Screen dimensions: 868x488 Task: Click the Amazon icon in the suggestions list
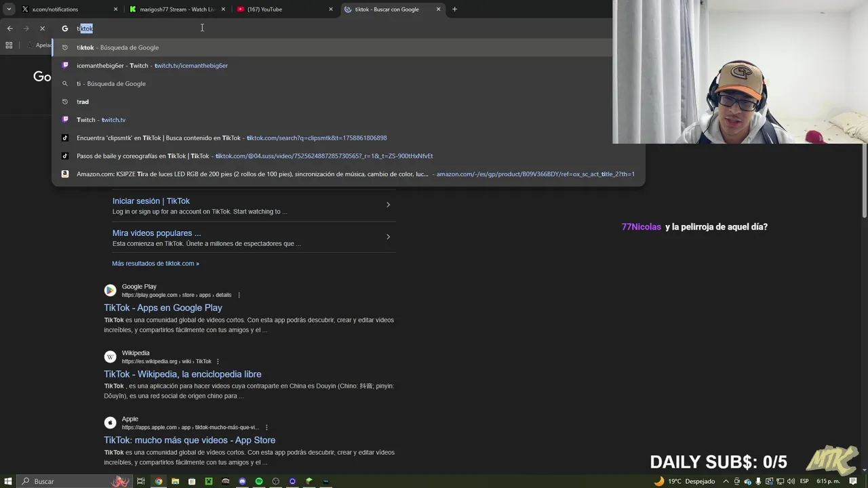65,174
